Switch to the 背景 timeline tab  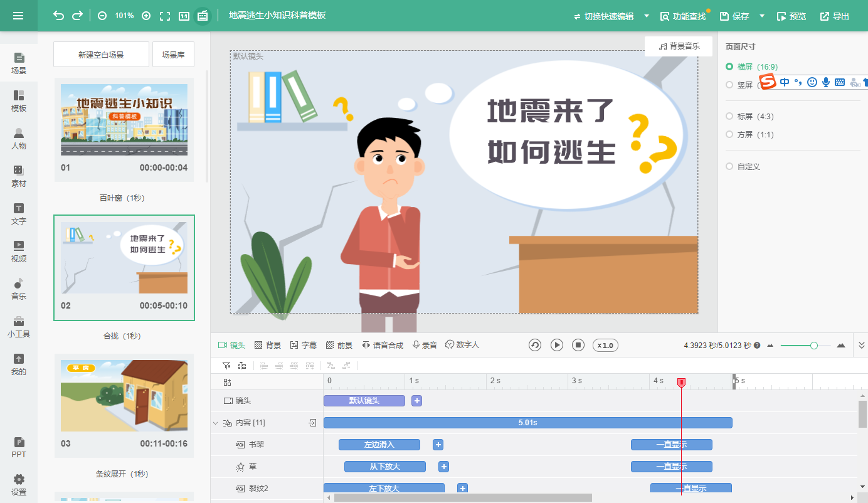(x=268, y=345)
